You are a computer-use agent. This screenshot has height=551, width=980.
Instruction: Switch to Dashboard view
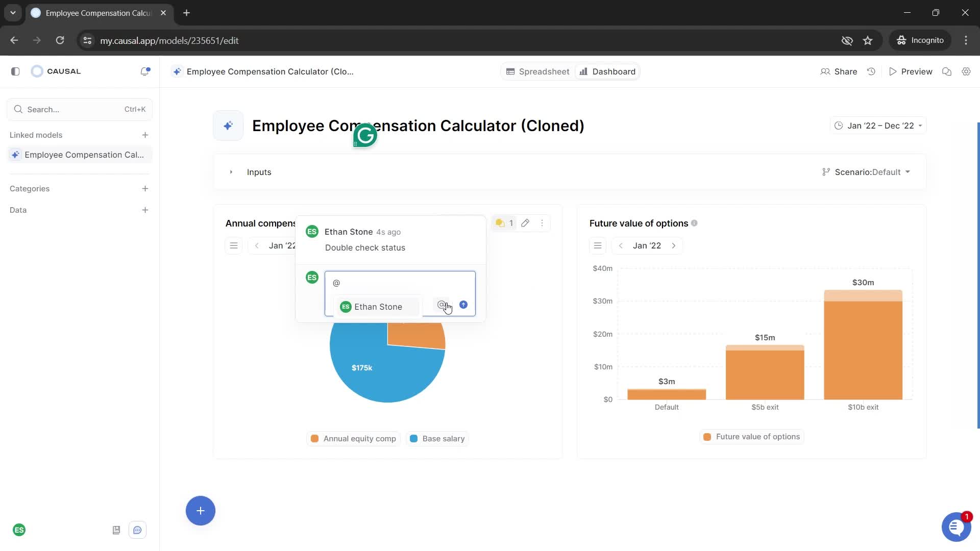pyautogui.click(x=607, y=71)
